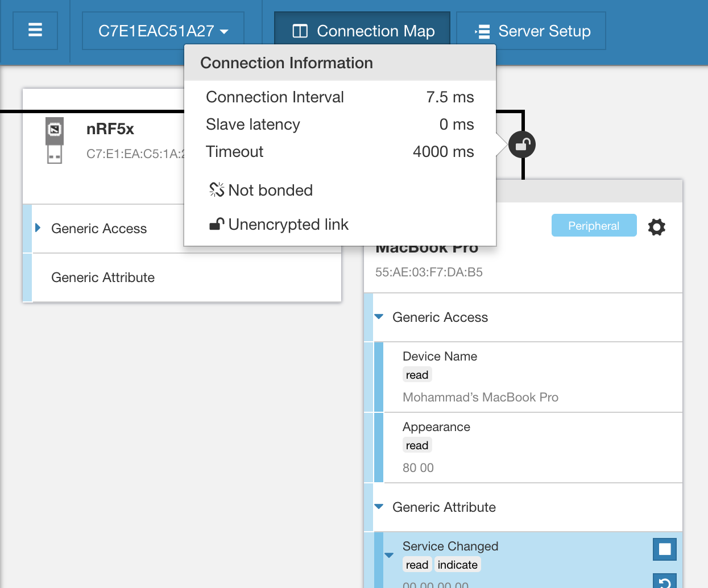Image resolution: width=708 pixels, height=588 pixels.
Task: Open the C7E1EAC51A27 adapter dropdown
Action: 163,31
